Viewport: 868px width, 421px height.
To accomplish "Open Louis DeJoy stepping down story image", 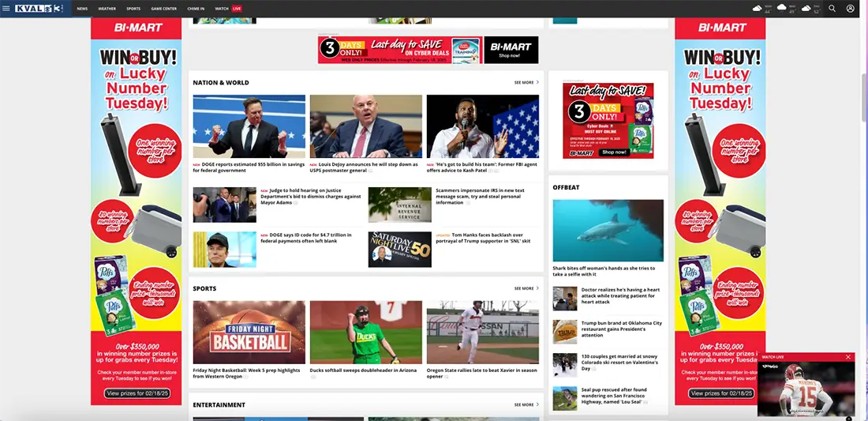I will pos(366,126).
